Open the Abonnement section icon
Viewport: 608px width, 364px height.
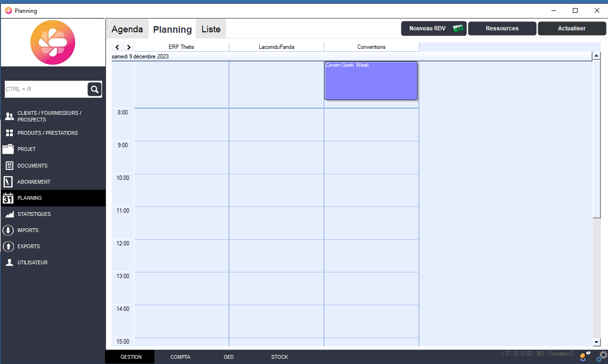click(8, 182)
